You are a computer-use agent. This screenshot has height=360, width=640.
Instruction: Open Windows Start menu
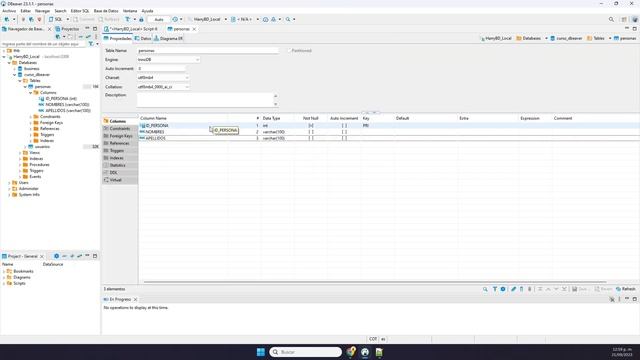pyautogui.click(x=261, y=352)
